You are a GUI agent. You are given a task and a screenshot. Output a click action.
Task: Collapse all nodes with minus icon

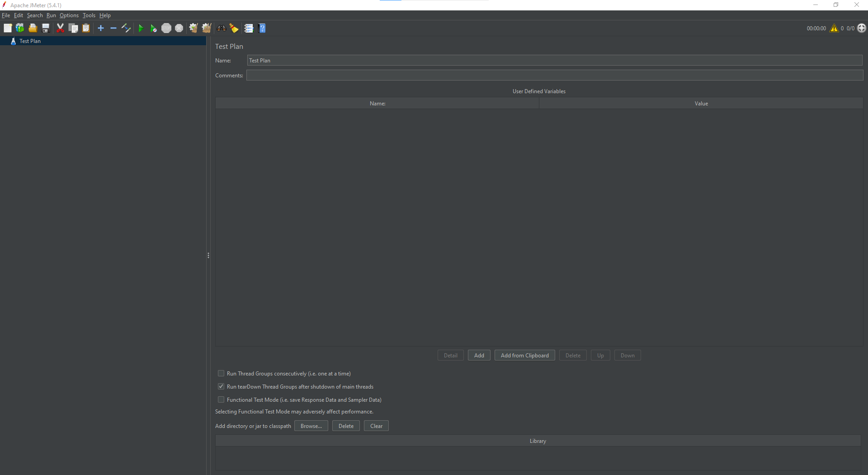click(x=113, y=28)
